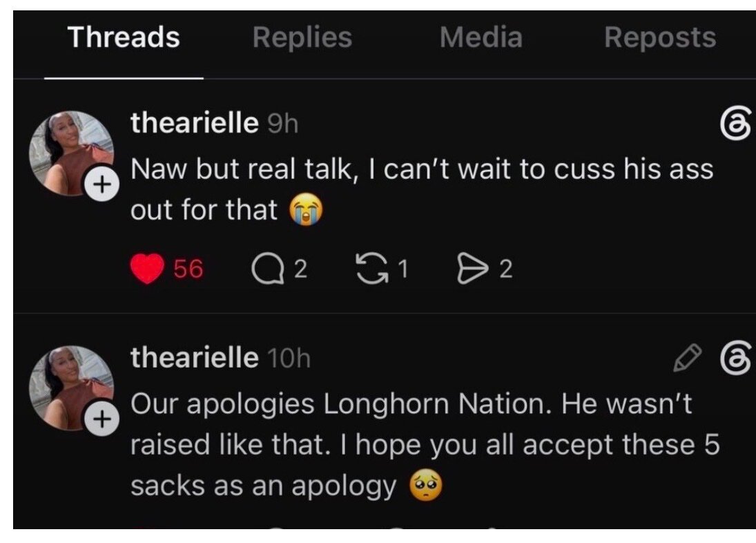Open thearielle username on the 10h post
The width and height of the screenshot is (756, 543).
(194, 357)
